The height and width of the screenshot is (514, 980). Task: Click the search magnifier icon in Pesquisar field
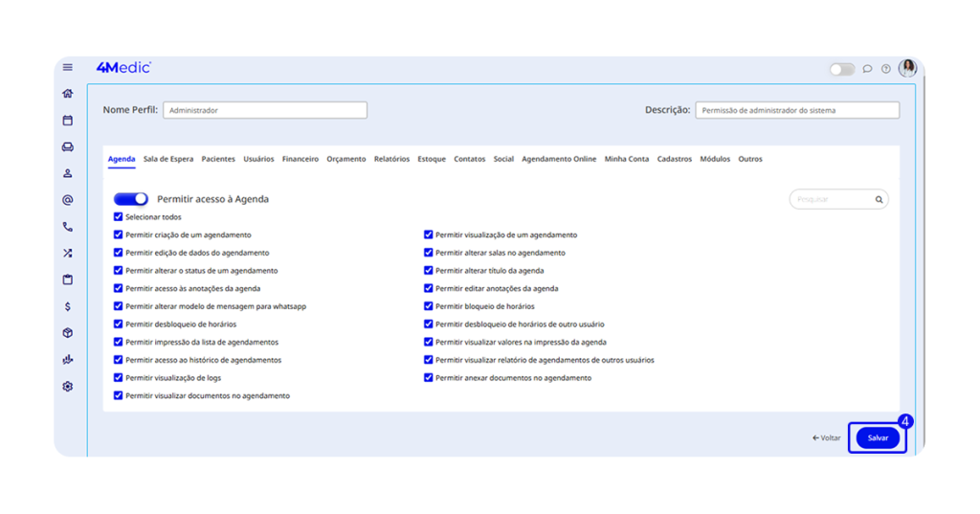pos(879,200)
